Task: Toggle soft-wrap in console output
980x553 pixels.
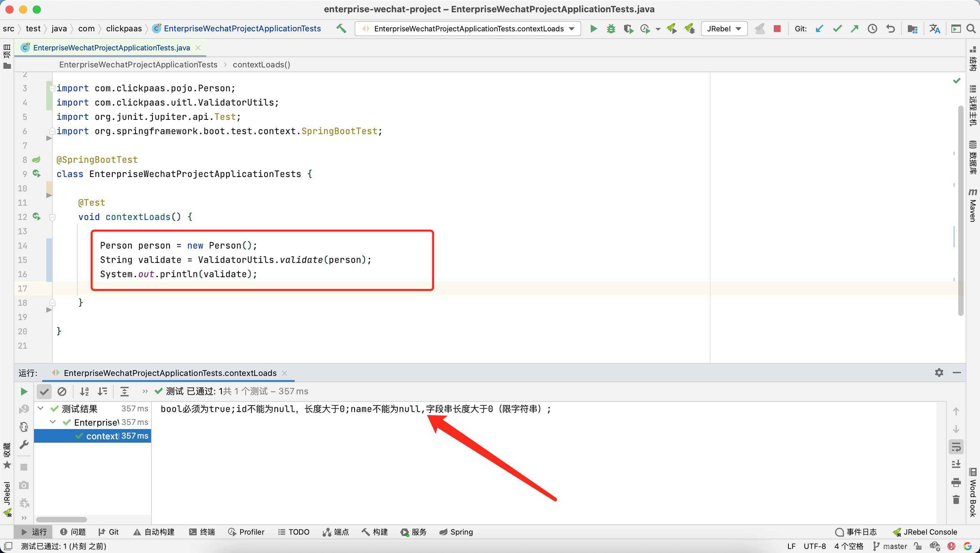Action: [955, 447]
